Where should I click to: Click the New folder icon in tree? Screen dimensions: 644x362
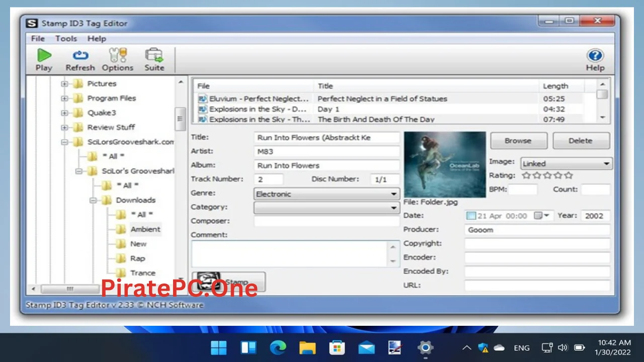point(121,244)
